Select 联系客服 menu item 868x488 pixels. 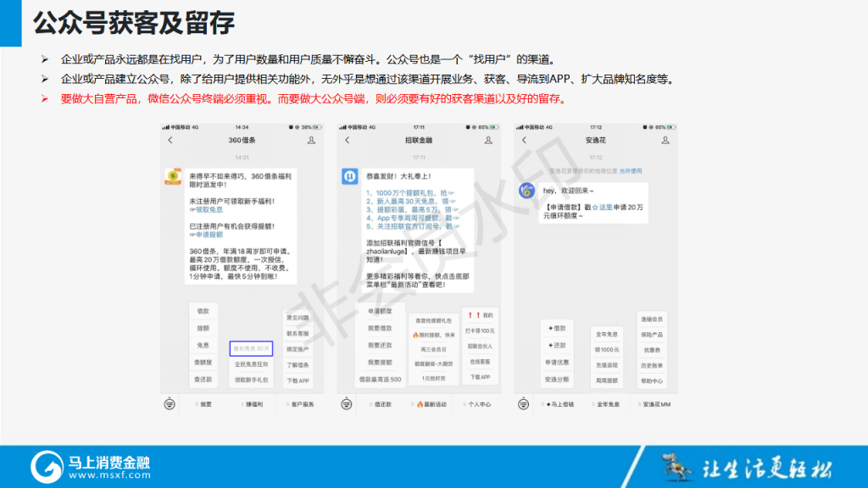pyautogui.click(x=298, y=334)
